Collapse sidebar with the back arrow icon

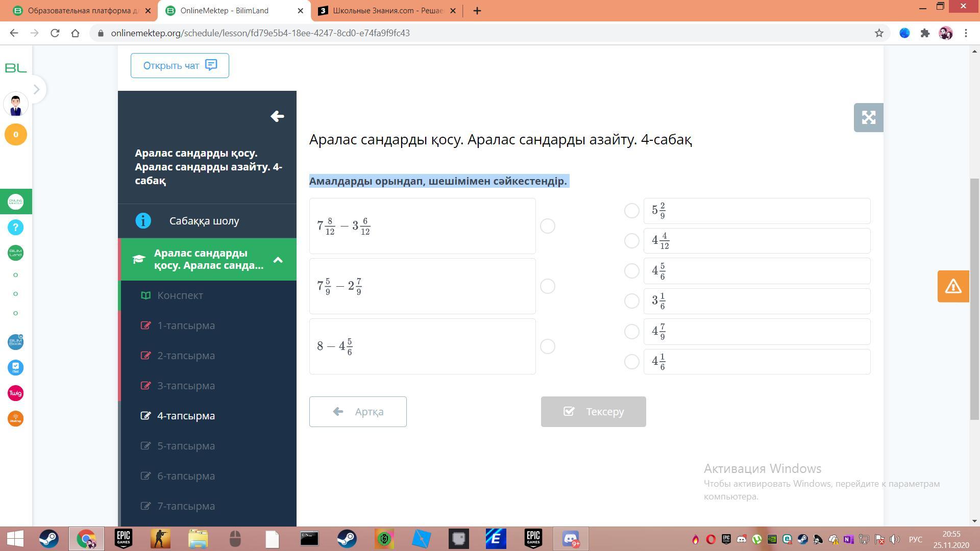point(277,116)
